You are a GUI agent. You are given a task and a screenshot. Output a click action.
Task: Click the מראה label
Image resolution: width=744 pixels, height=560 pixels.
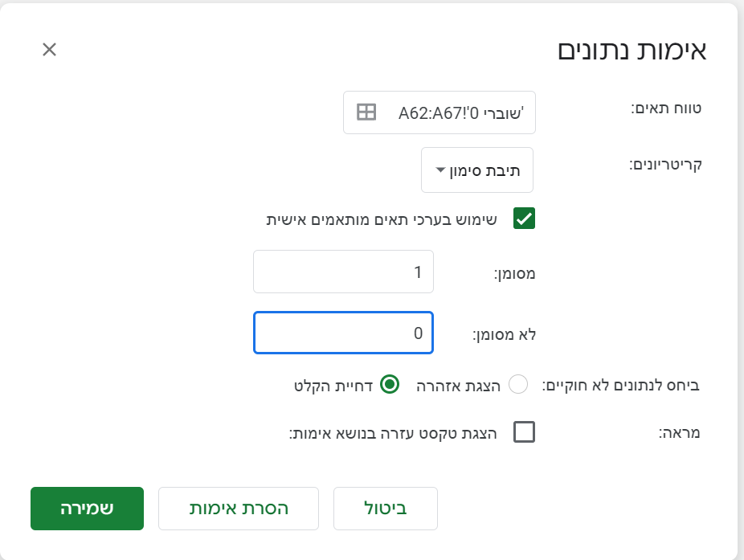tap(679, 434)
